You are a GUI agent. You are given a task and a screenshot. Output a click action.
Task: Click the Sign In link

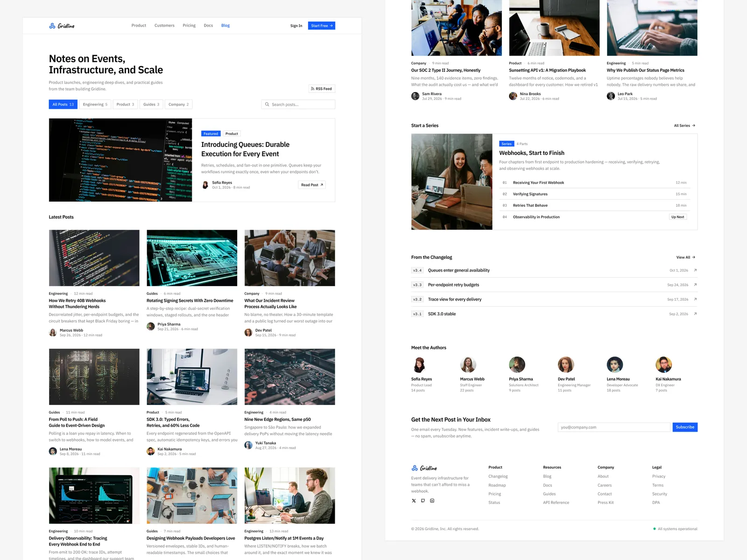coord(296,26)
